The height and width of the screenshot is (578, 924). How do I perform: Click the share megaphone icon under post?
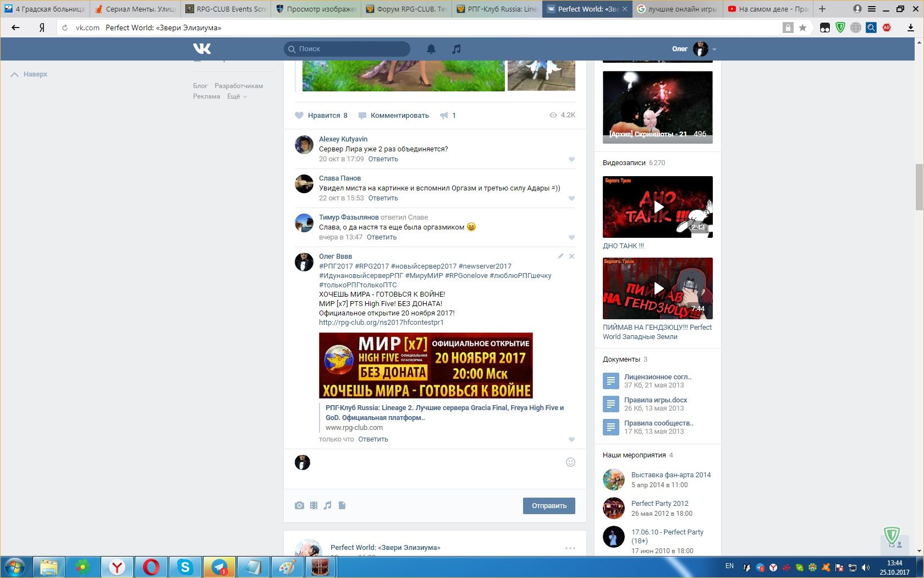[x=444, y=116]
